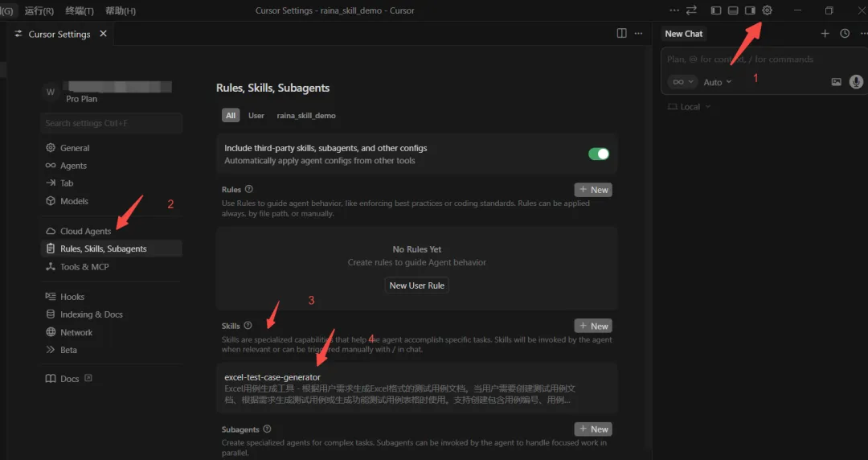Toggle the bottom panel layout icon
The height and width of the screenshot is (460, 868).
733,10
